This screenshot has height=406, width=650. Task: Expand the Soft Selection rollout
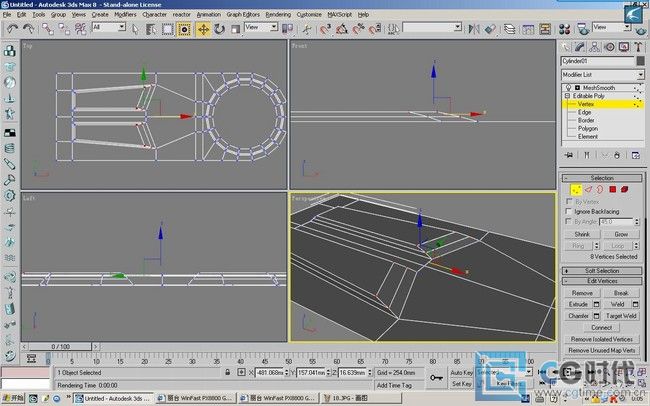(x=602, y=271)
